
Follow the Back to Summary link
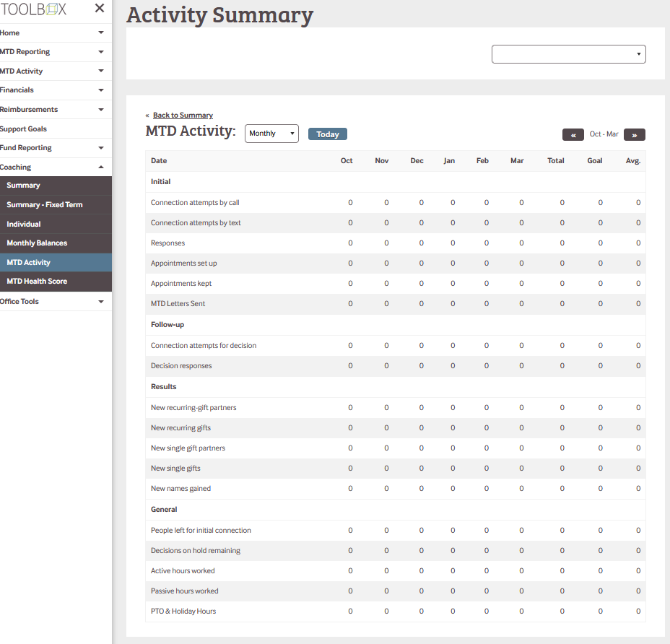[183, 116]
